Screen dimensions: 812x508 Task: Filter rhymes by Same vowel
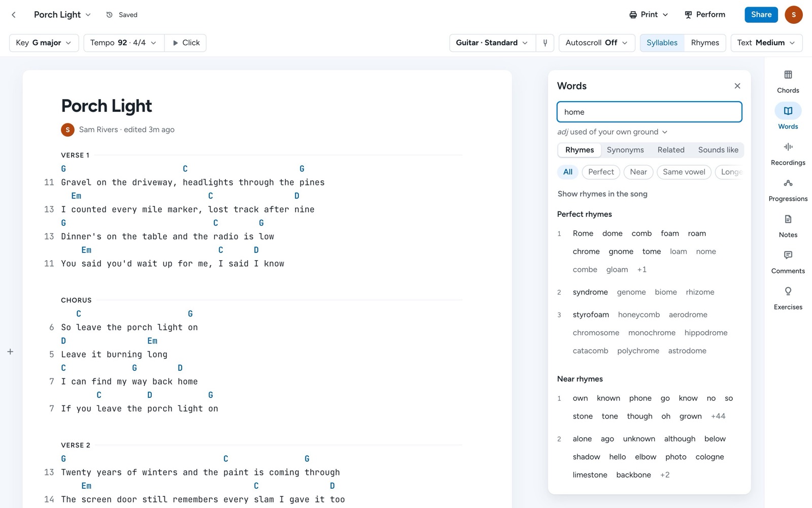point(684,172)
